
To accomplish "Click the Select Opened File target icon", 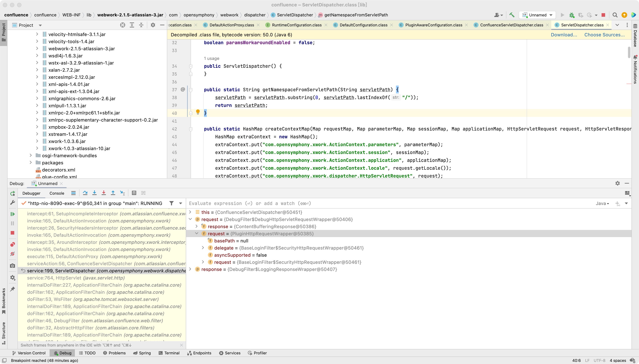I will pyautogui.click(x=122, y=25).
